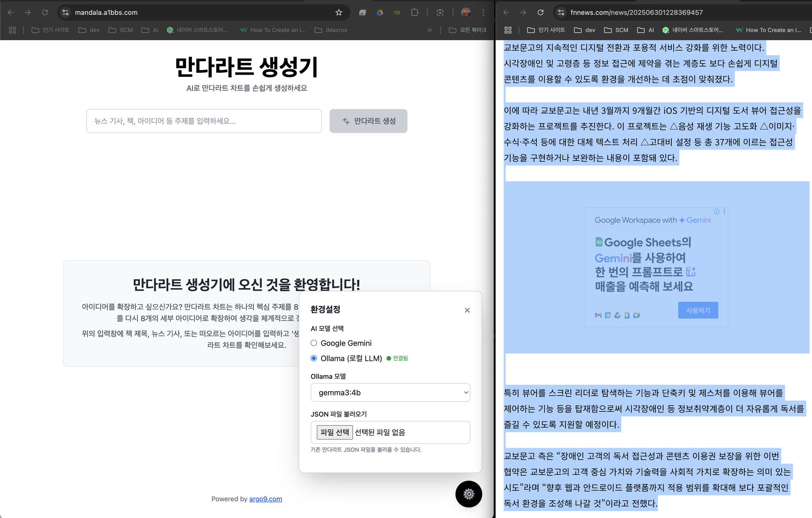The width and height of the screenshot is (812, 518).
Task: Click the argo9.com link in the footer
Action: click(x=266, y=499)
